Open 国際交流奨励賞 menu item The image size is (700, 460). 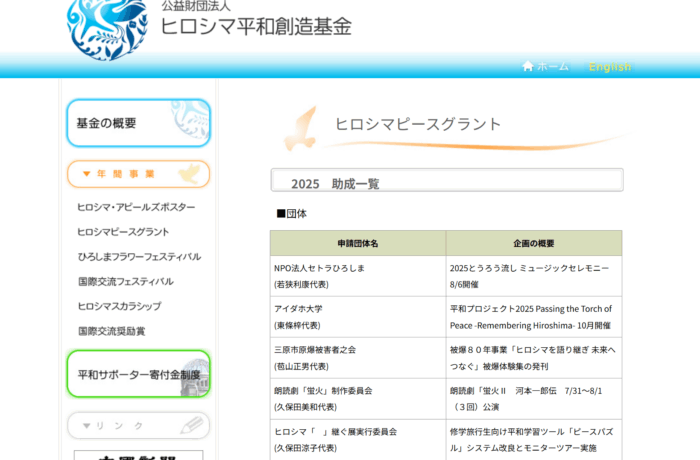pyautogui.click(x=112, y=331)
